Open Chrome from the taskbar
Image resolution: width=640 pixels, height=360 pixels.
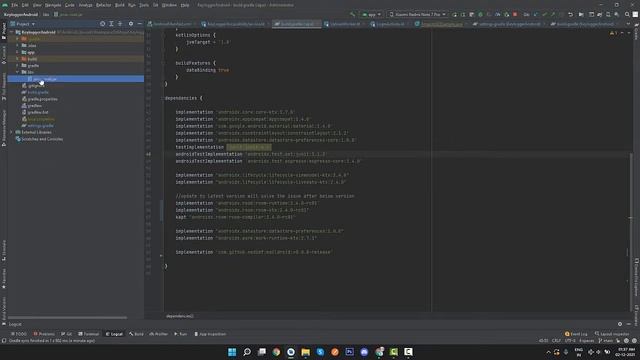point(276,352)
